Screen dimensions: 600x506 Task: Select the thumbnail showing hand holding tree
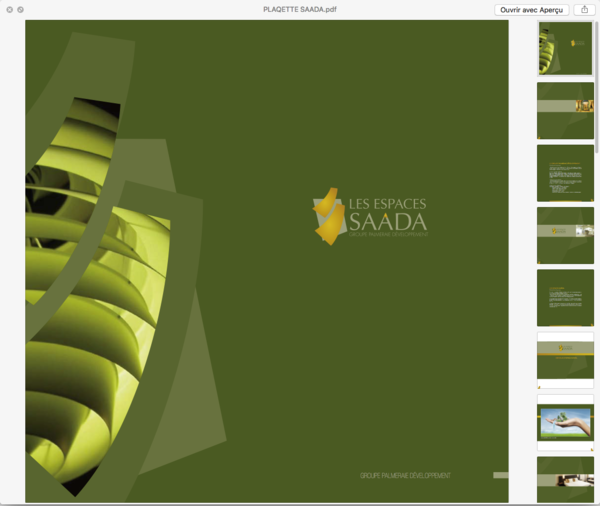565,423
